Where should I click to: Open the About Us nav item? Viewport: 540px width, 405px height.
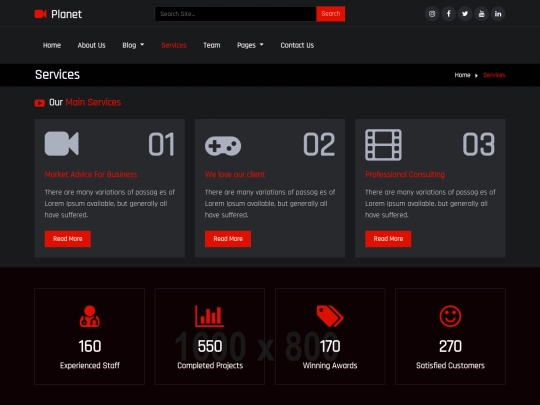(x=92, y=45)
